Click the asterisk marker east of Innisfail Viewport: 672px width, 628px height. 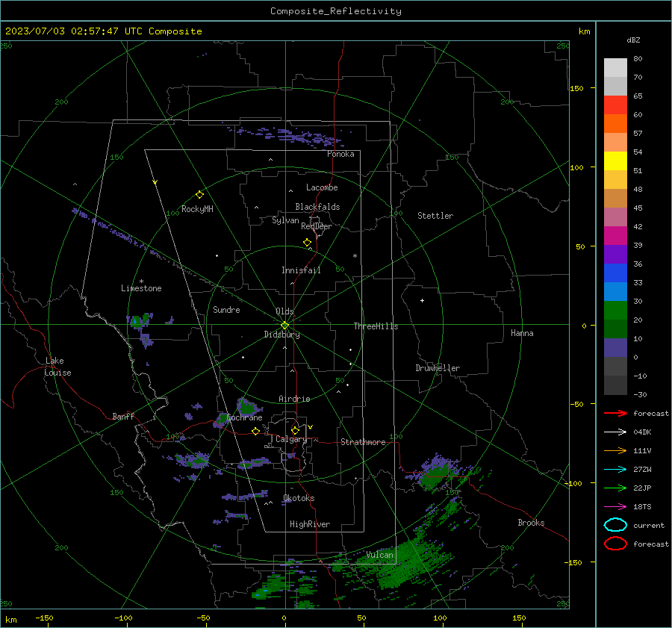click(355, 256)
